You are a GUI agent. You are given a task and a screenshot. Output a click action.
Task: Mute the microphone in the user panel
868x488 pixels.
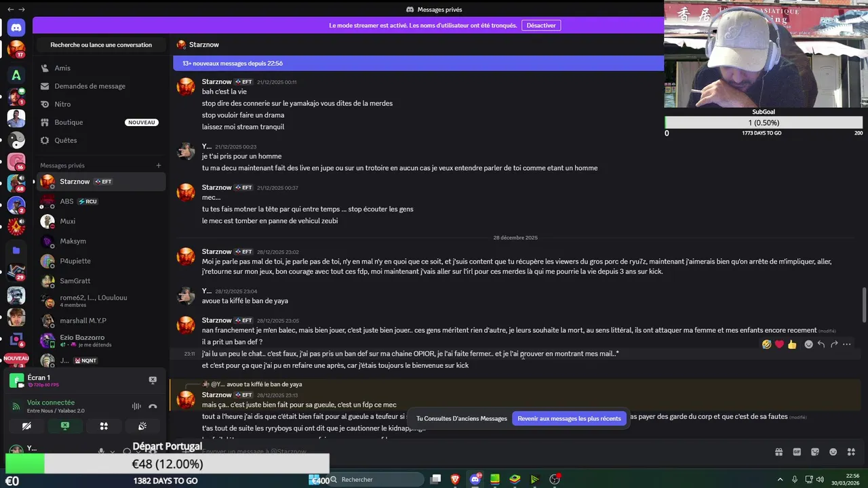(101, 451)
